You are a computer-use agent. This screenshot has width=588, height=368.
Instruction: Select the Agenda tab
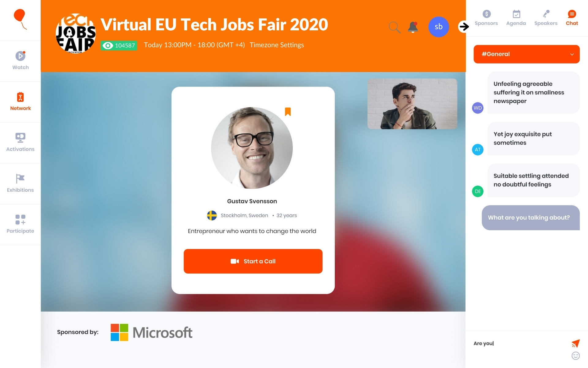coord(516,18)
